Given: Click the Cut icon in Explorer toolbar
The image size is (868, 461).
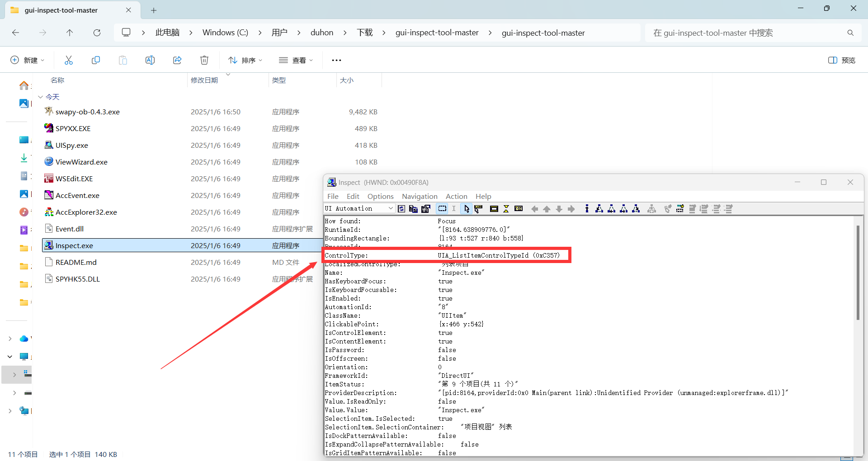Looking at the screenshot, I should point(69,60).
